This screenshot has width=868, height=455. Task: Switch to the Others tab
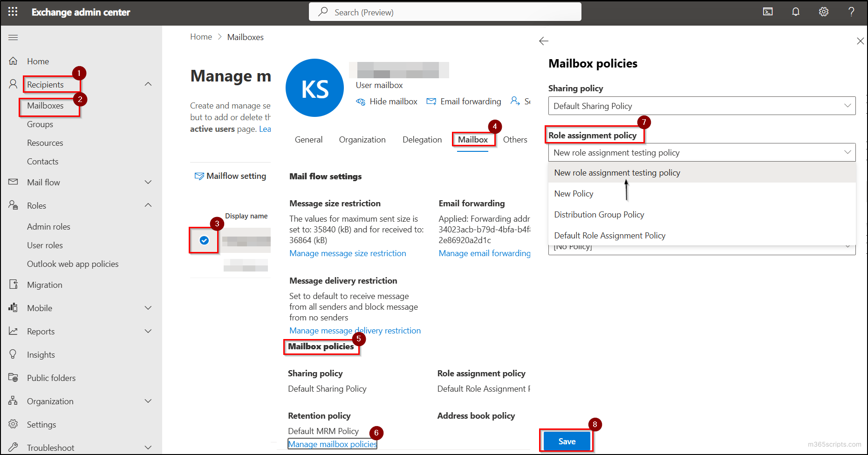click(x=515, y=139)
